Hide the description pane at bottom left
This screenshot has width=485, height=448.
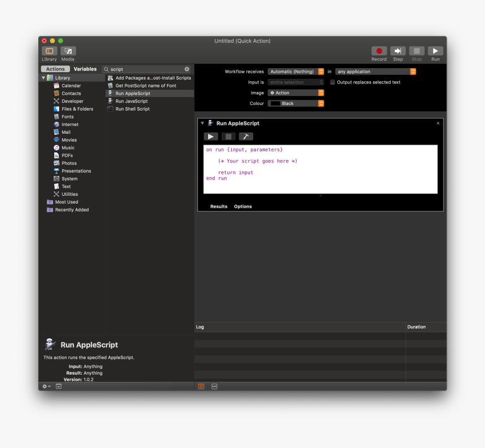click(x=59, y=386)
